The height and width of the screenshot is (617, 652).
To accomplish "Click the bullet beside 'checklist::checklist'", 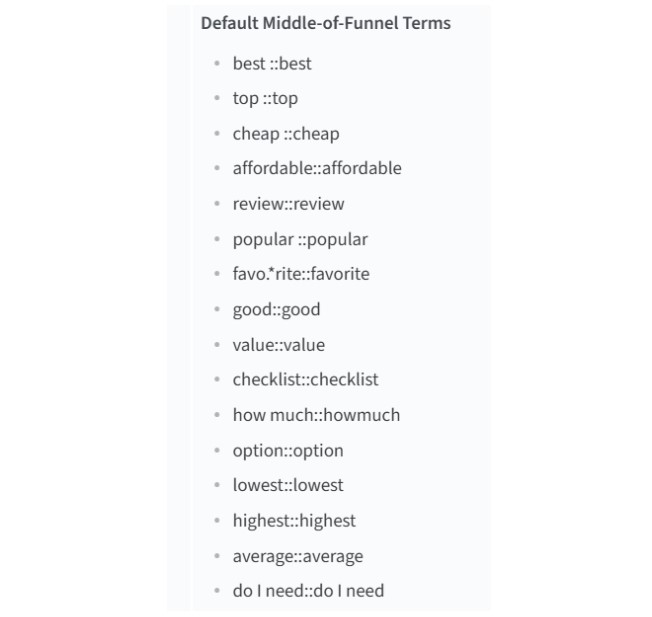I will 217,379.
